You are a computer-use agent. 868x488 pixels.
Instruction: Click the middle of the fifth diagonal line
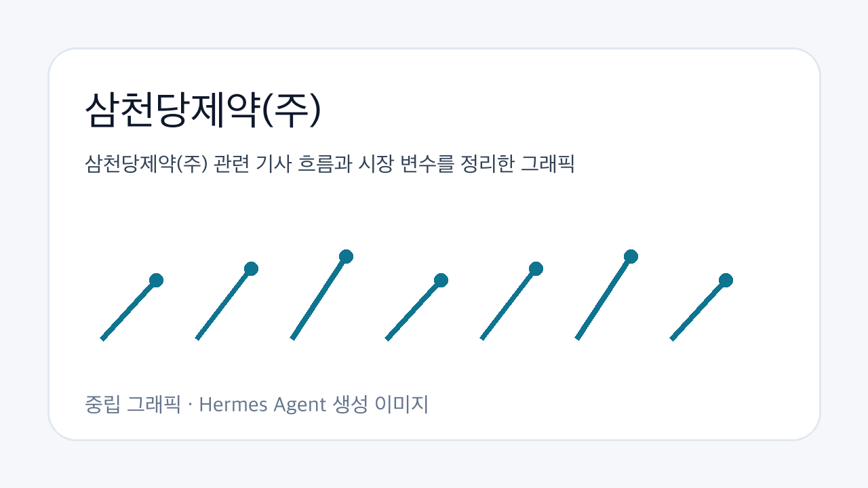[509, 304]
